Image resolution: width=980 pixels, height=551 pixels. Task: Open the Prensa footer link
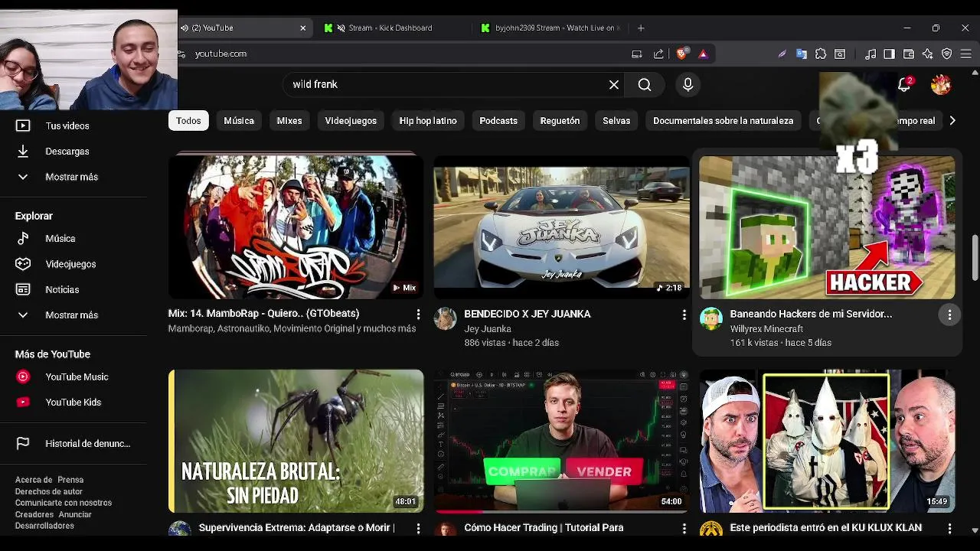(70, 480)
